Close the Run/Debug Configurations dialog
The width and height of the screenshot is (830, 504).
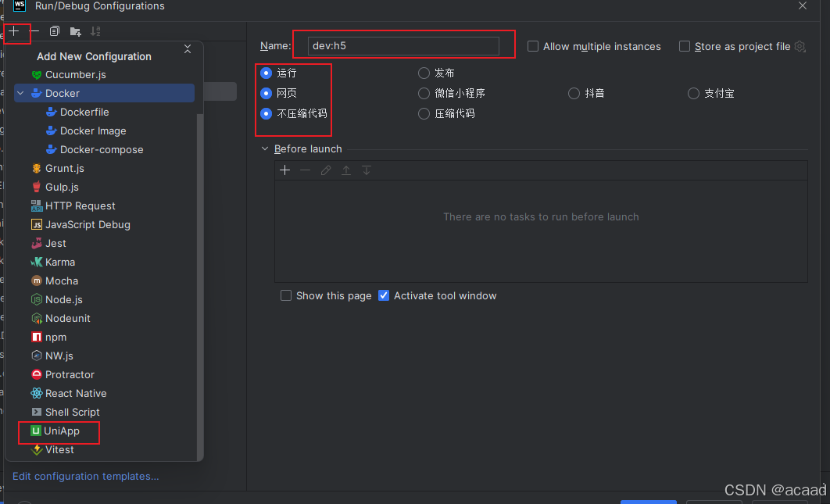coord(803,5)
